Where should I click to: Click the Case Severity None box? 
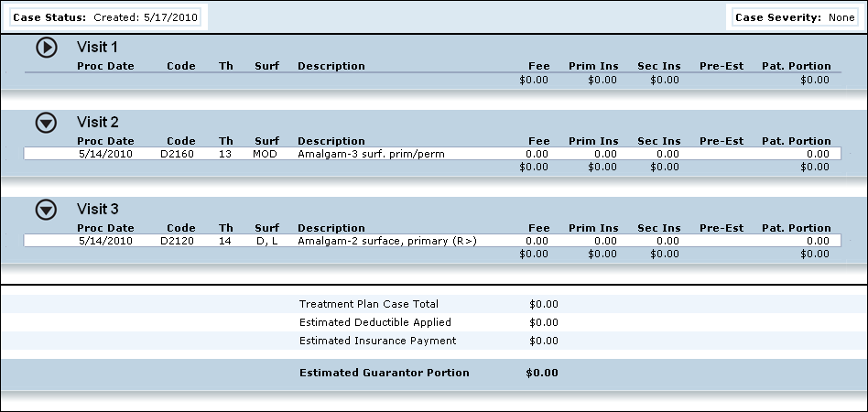coord(795,17)
